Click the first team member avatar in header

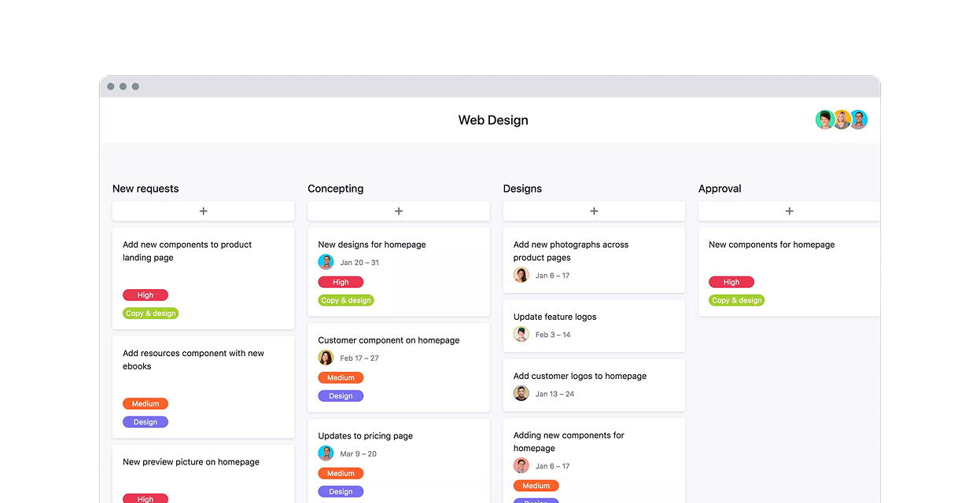tap(824, 120)
